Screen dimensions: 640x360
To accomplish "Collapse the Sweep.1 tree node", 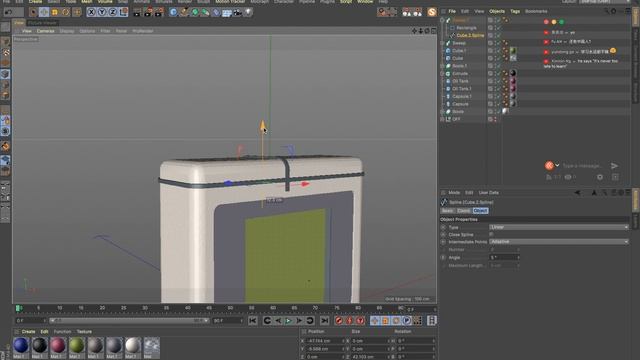I will 442,20.
